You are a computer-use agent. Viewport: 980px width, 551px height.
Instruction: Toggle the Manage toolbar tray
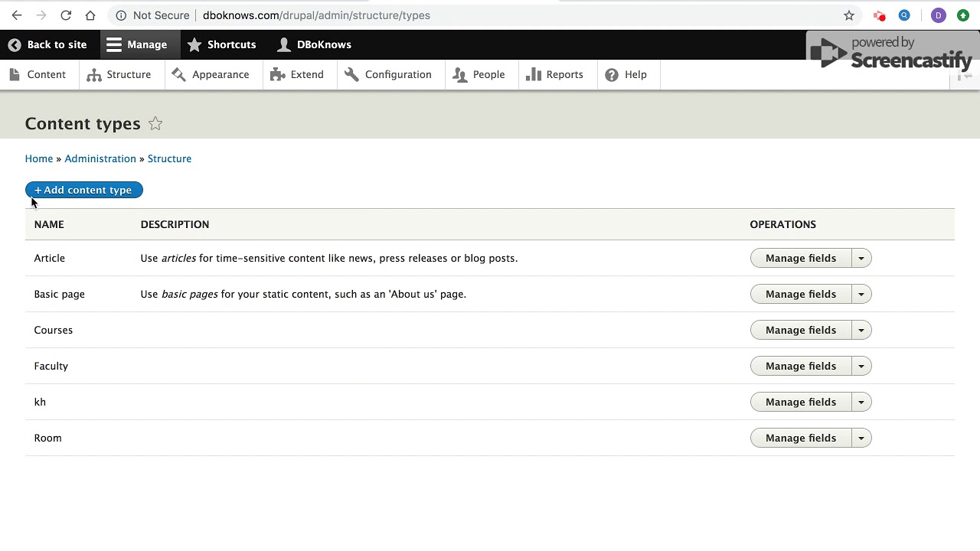pyautogui.click(x=137, y=44)
